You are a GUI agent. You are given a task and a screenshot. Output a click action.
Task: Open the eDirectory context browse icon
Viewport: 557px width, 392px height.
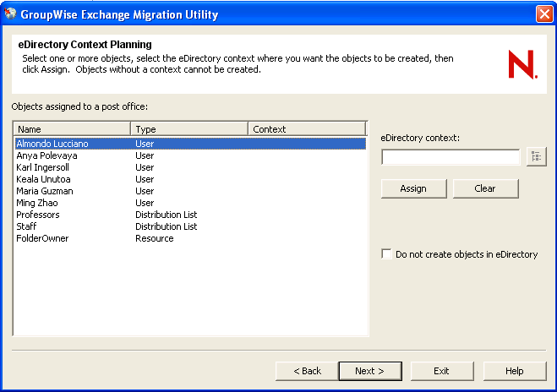click(536, 156)
